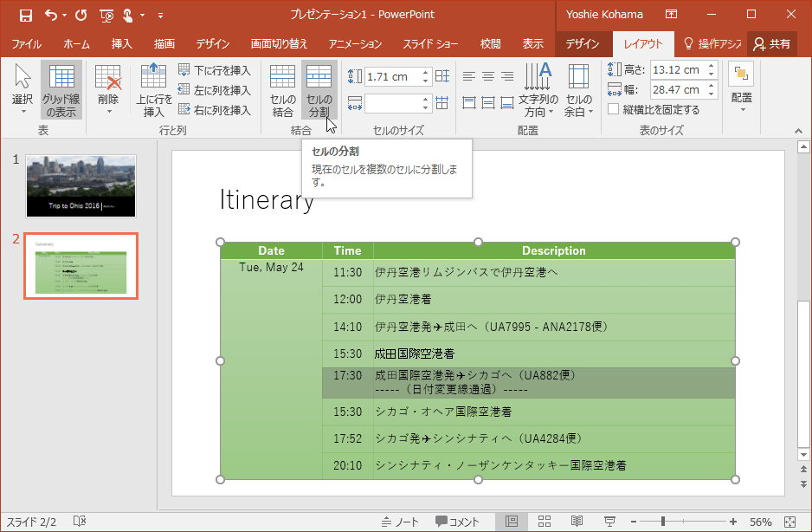Click the row height field showing 1.71 cm
812x532 pixels.
click(392, 77)
